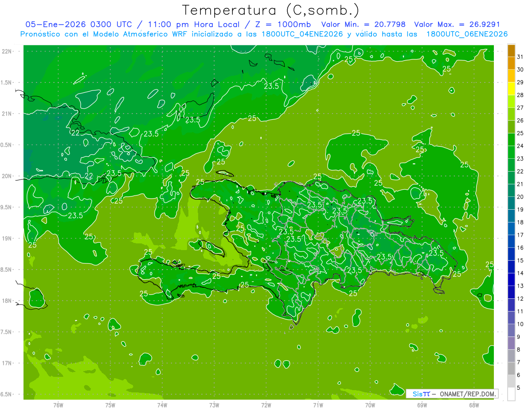
Task: Click the "20N" latitude axis label
Action: point(7,176)
